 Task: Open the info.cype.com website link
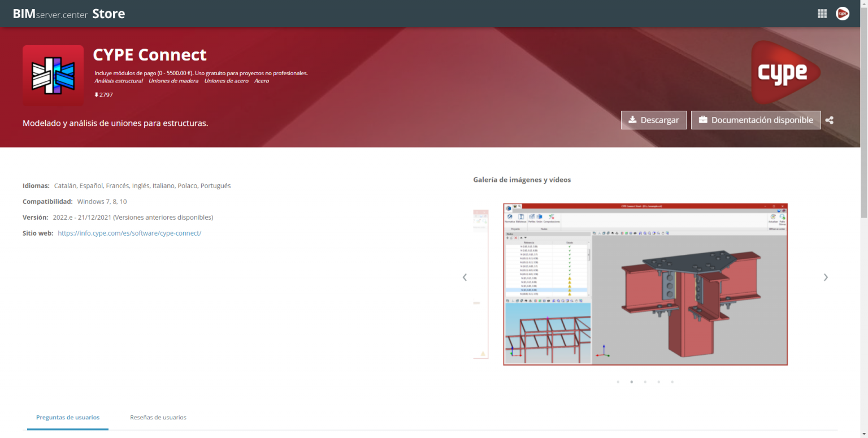click(x=129, y=233)
